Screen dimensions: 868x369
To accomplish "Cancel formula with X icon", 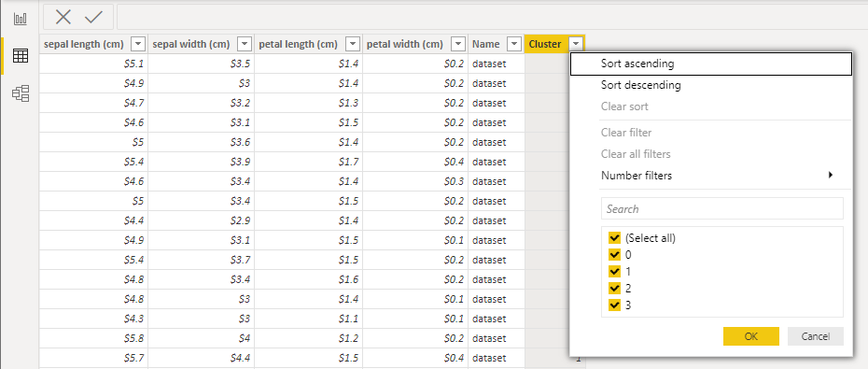I will 63,17.
